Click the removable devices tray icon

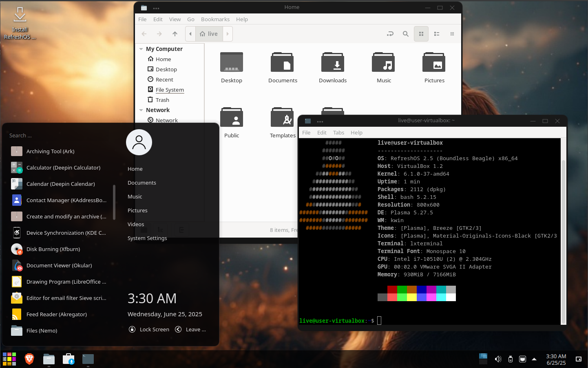click(510, 359)
